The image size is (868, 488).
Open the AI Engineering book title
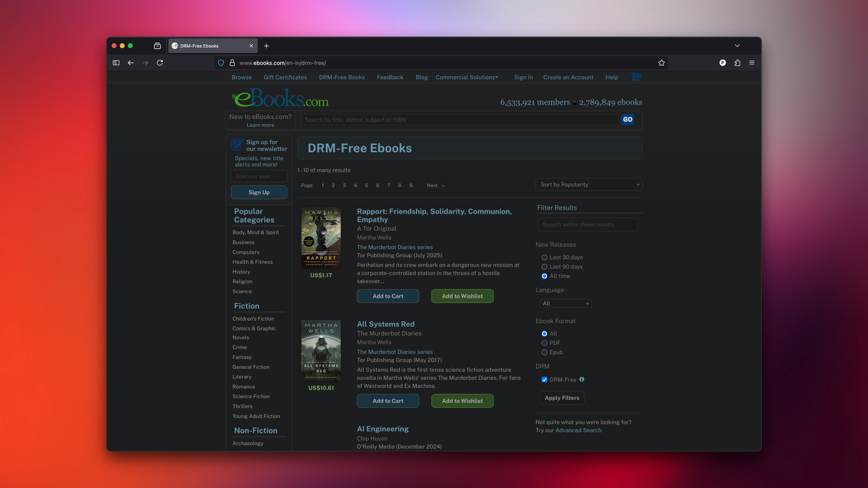[x=383, y=429]
